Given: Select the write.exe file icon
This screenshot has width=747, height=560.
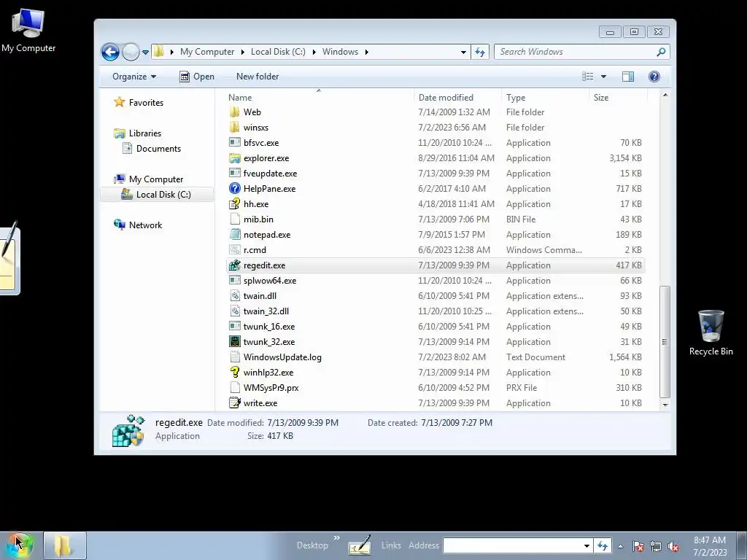Looking at the screenshot, I should tap(234, 402).
